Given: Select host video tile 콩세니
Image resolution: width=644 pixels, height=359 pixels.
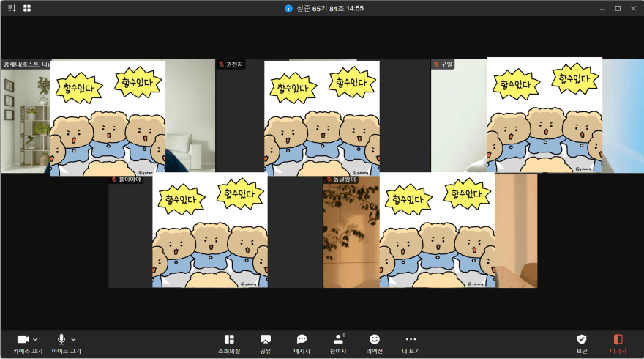Looking at the screenshot, I should pos(108,116).
